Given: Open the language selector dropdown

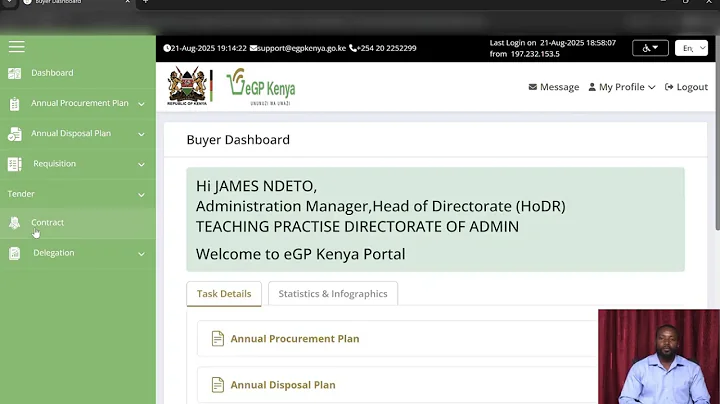Looking at the screenshot, I should (692, 48).
